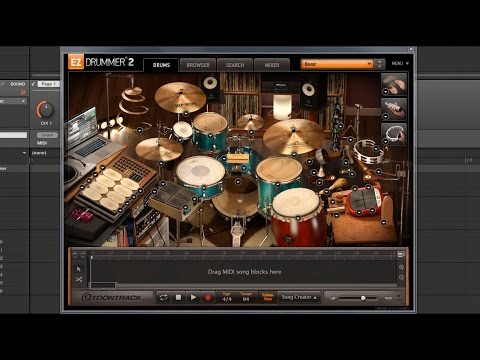Open the spiral cymbal dropdown arrow
Screen dimensions: 480x360
click(x=140, y=130)
